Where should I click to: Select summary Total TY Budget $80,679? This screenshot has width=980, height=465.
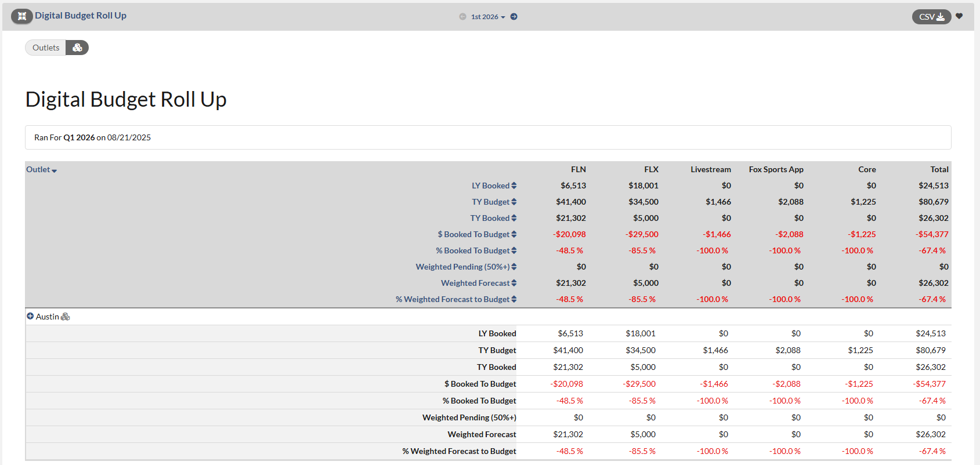[934, 202]
